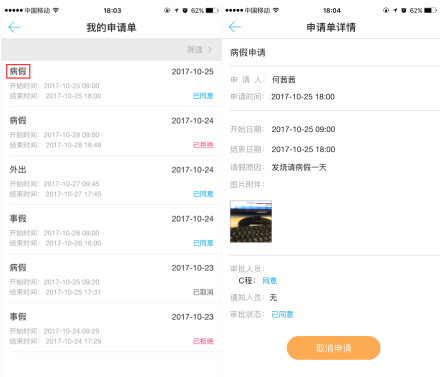This screenshot has height=377, width=444.
Task: Tap battery icon in right status bar
Action: point(430,11)
